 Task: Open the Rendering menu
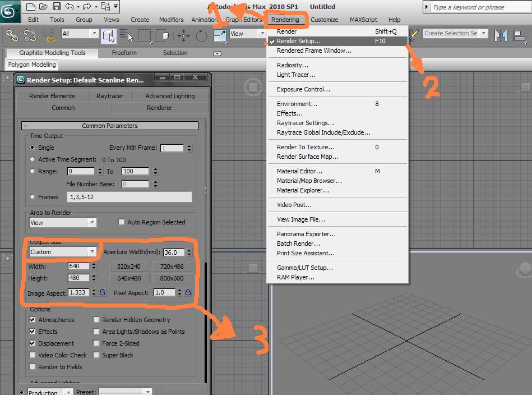[285, 20]
